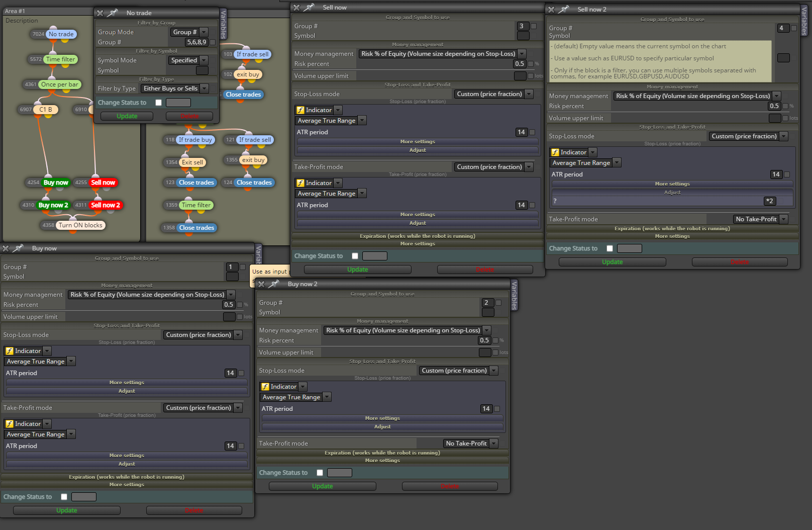This screenshot has width=812, height=530.
Task: Select the If trade buy block 118
Action: point(195,140)
